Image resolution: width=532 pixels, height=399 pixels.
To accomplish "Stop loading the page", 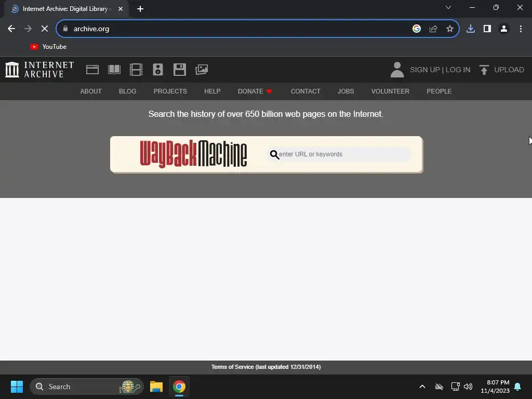I will pos(45,29).
